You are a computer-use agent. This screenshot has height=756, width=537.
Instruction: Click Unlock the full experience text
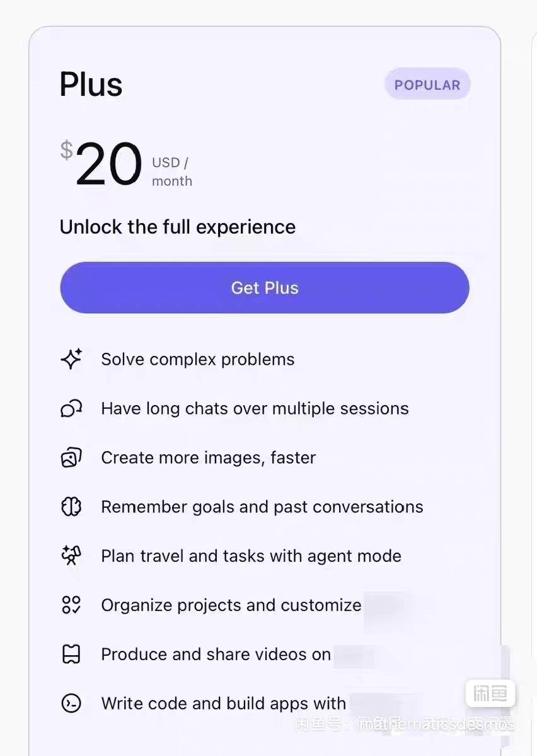[x=177, y=227]
